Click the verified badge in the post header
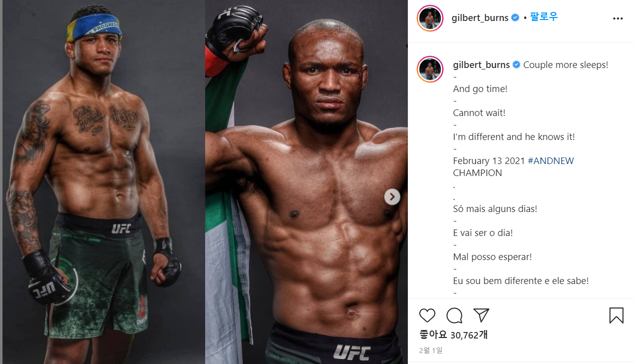 pos(516,18)
